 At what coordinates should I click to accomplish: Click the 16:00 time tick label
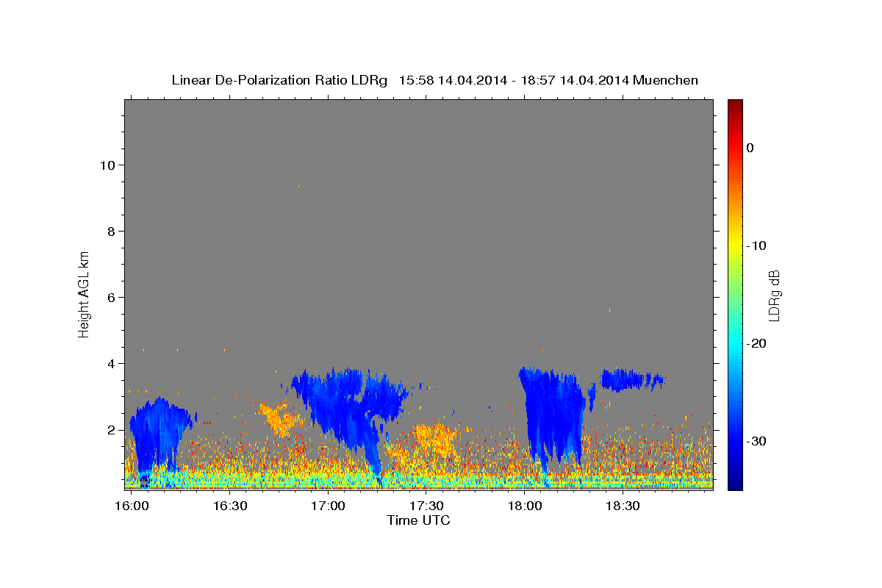(x=132, y=506)
